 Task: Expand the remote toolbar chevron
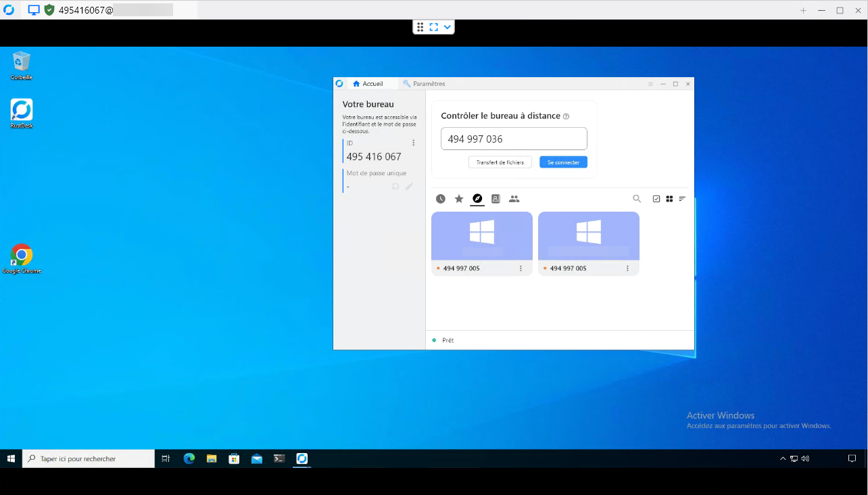click(447, 27)
